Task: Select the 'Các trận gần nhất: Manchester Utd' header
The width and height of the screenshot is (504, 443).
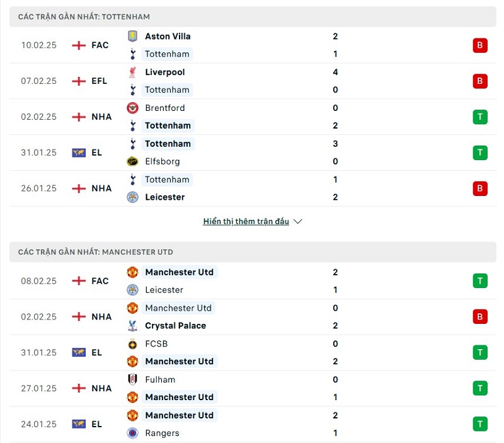Action: (x=95, y=252)
